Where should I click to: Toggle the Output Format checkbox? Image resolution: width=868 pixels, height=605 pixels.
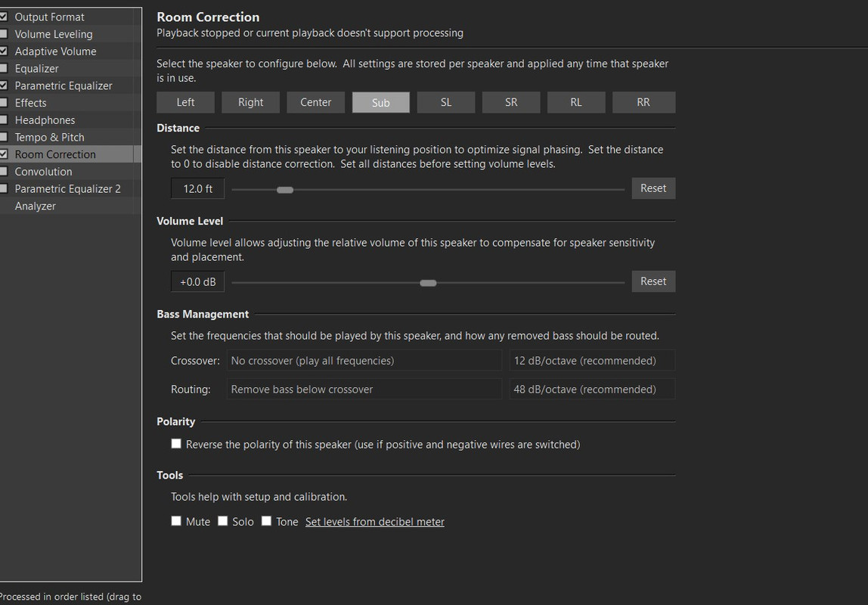(3, 17)
